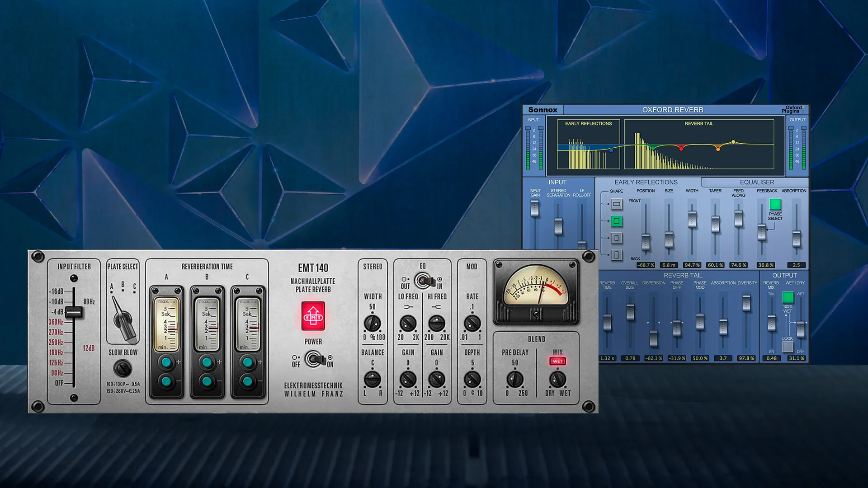
Task: Click the Early Reflections Absorption slider handle
Action: (797, 239)
